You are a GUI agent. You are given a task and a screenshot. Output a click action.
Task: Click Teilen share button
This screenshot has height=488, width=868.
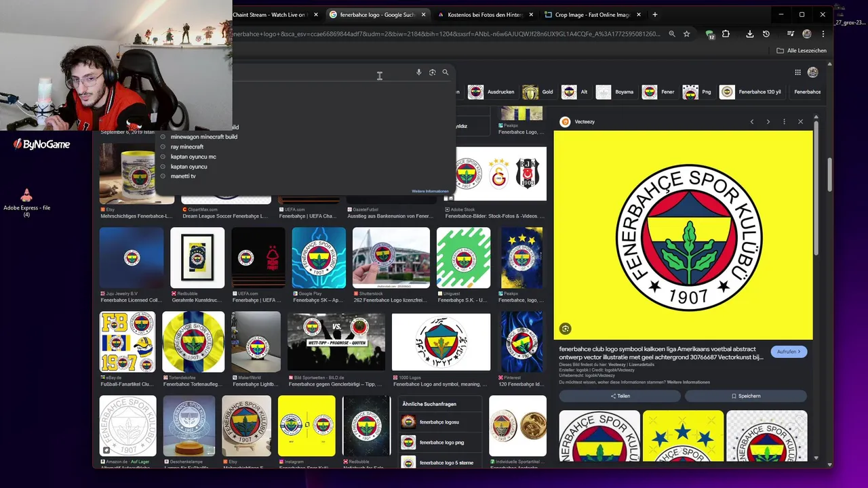[x=620, y=396]
